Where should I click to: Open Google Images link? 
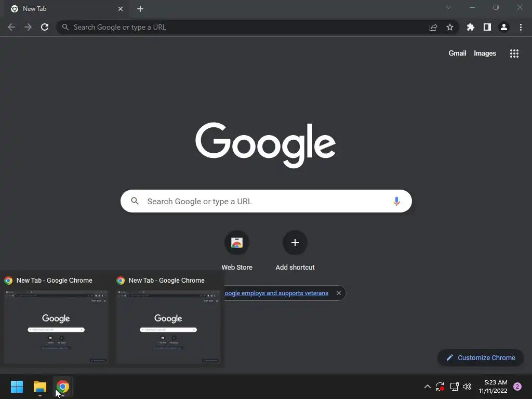pyautogui.click(x=485, y=54)
